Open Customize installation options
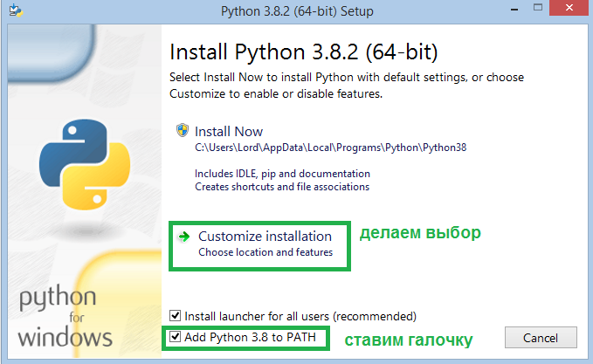The height and width of the screenshot is (364, 593). point(265,237)
